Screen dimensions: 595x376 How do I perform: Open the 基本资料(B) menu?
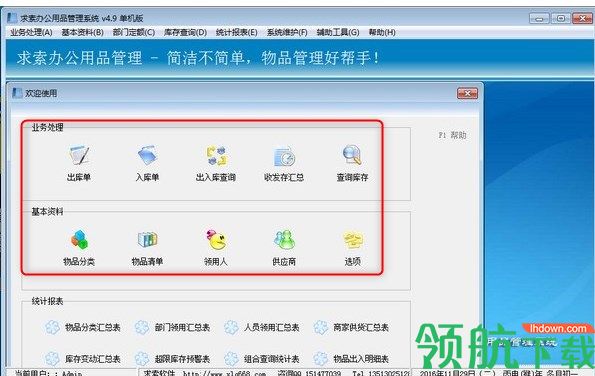83,33
